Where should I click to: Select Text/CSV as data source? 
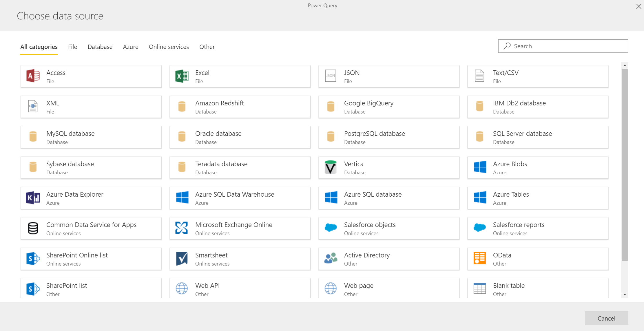[x=537, y=76]
